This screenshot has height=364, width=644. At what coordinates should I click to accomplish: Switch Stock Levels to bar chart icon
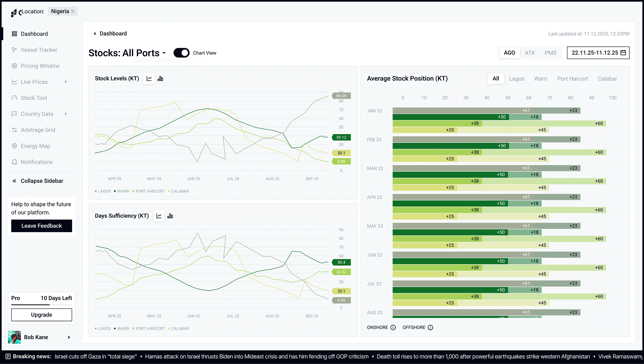pos(160,79)
